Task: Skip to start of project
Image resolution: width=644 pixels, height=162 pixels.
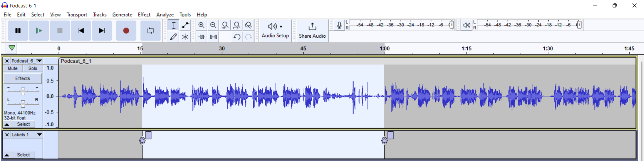Action: 81,30
